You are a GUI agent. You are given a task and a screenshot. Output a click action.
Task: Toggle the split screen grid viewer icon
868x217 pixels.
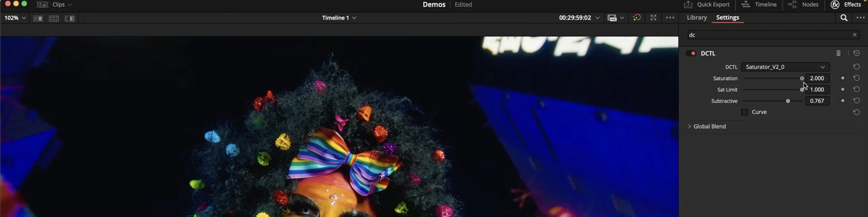pos(54,18)
